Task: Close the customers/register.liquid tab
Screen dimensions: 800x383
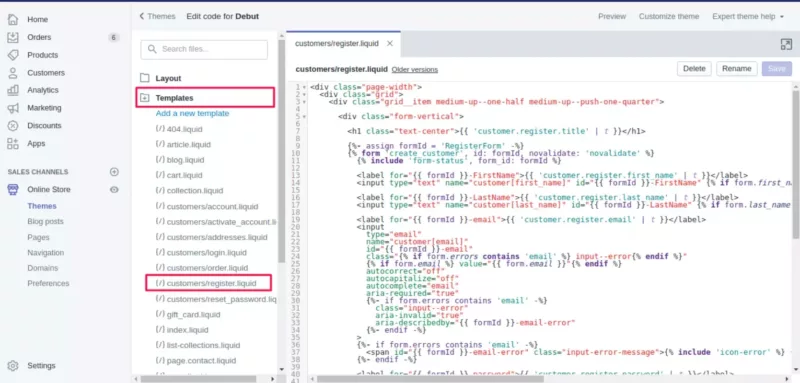Action: pyautogui.click(x=390, y=43)
